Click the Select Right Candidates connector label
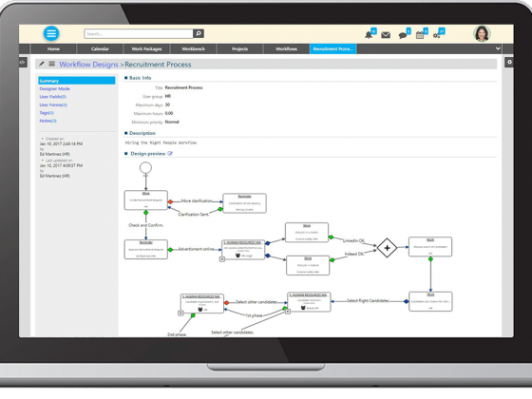 click(x=368, y=301)
